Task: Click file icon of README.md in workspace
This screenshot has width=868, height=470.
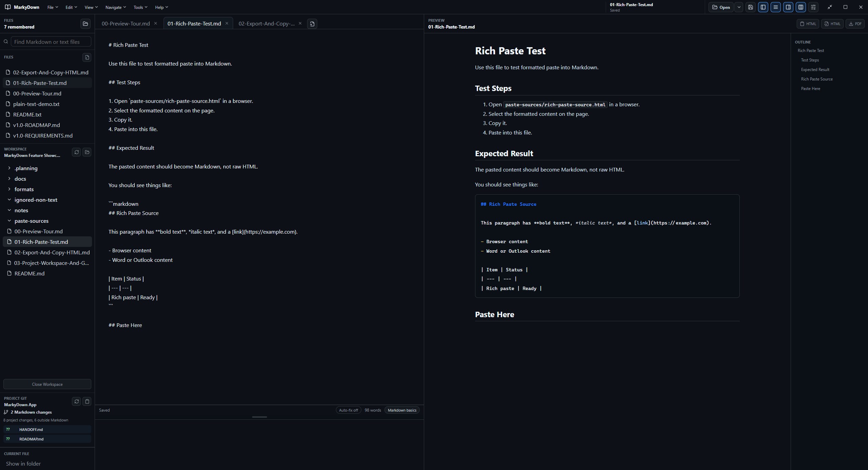Action: 9,273
